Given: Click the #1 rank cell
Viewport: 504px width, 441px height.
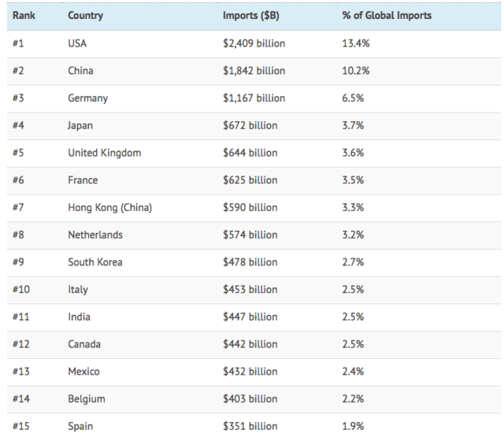Looking at the screenshot, I should [18, 43].
